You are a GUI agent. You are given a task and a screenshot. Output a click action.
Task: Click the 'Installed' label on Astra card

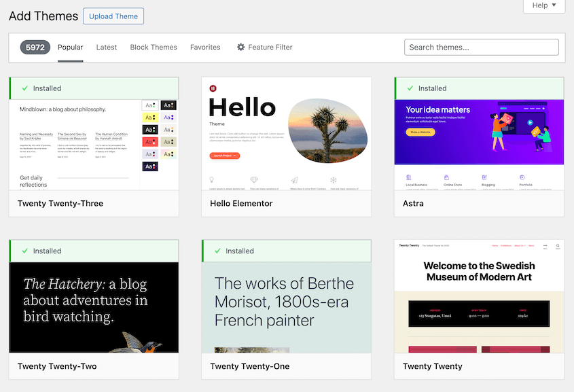pos(432,88)
